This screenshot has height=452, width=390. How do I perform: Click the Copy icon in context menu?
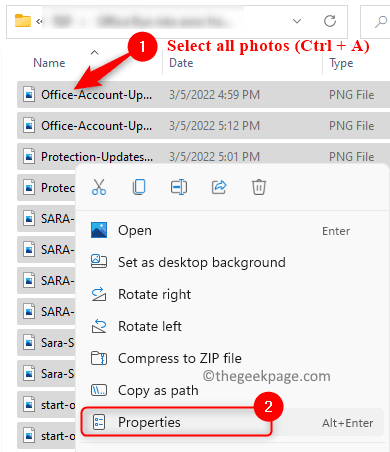[x=139, y=187]
